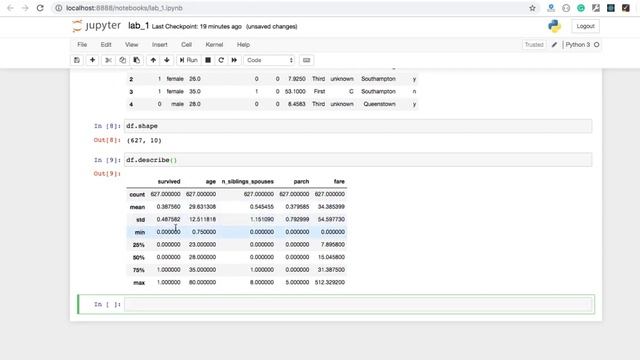Click the Last Checkpoint status text
Image resolution: width=640 pixels, height=360 pixels.
pos(197,27)
